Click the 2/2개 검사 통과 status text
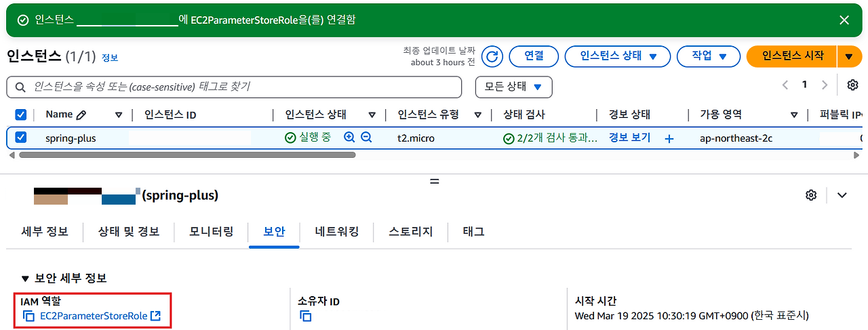Screen dimensions: 868x330 point(557,138)
